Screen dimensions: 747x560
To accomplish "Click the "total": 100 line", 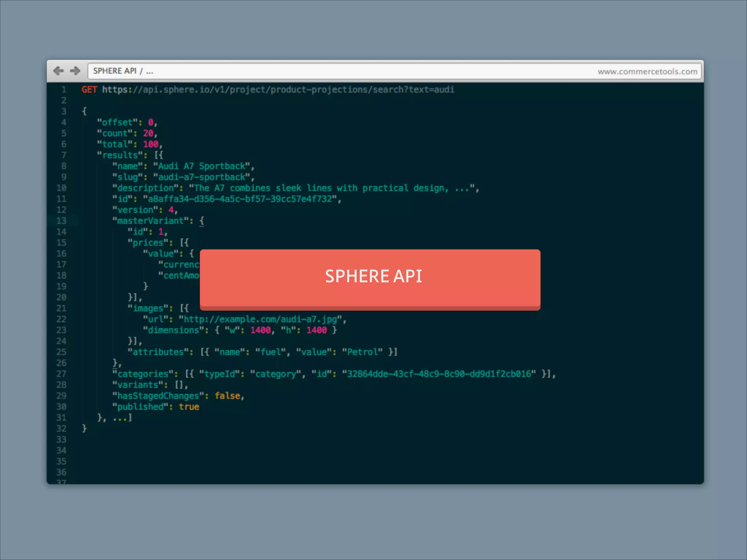I will (129, 144).
